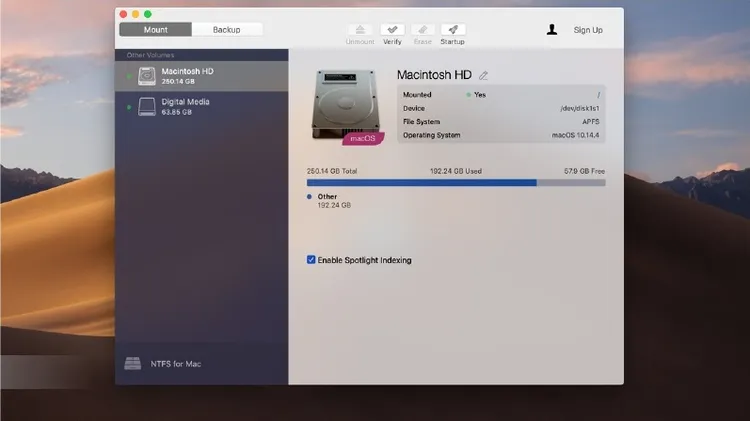
Task: Select Macintosh HD in sidebar
Action: coord(201,76)
